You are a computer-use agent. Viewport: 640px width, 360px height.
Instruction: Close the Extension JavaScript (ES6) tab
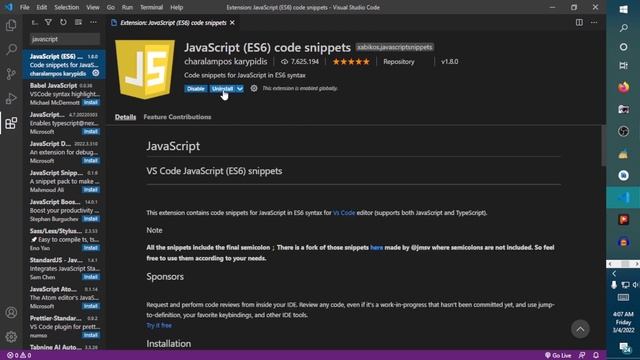point(232,22)
